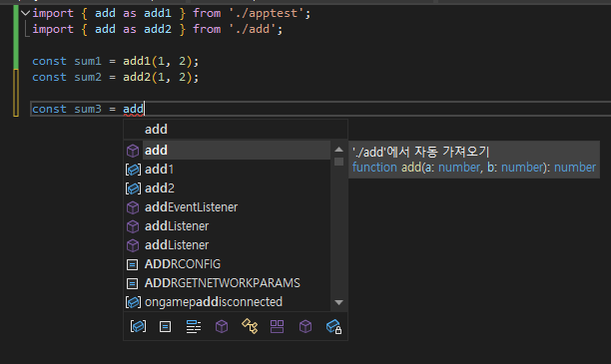Place cursor in './apptest' string

coord(267,13)
